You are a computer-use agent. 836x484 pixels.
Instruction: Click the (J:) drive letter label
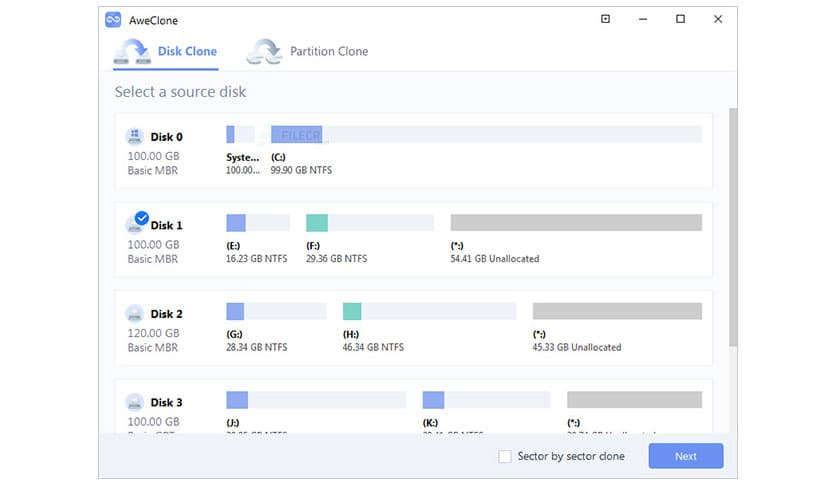232,423
